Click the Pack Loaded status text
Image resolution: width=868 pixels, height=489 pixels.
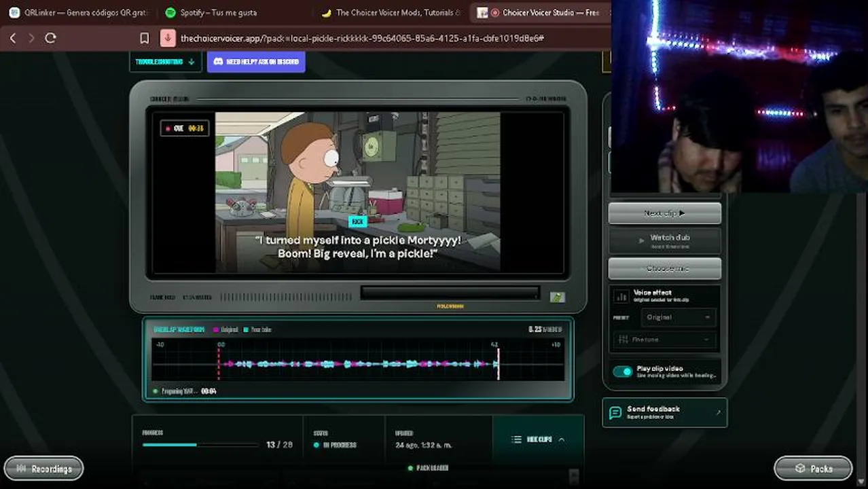click(x=432, y=468)
